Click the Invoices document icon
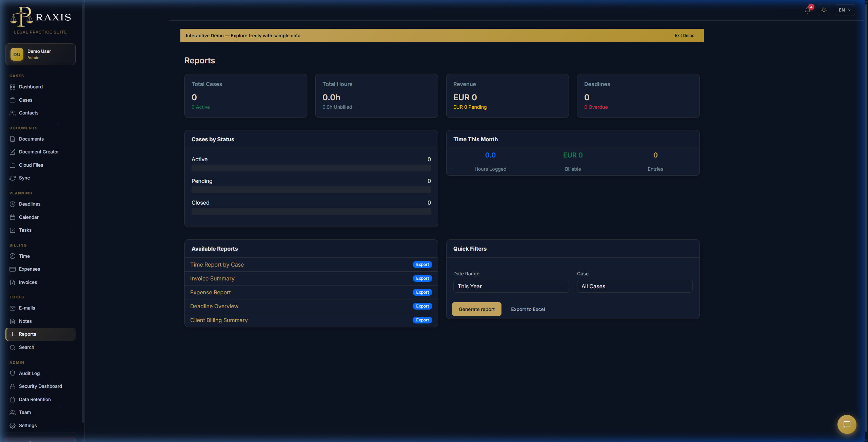The width and height of the screenshot is (868, 442). click(x=13, y=282)
